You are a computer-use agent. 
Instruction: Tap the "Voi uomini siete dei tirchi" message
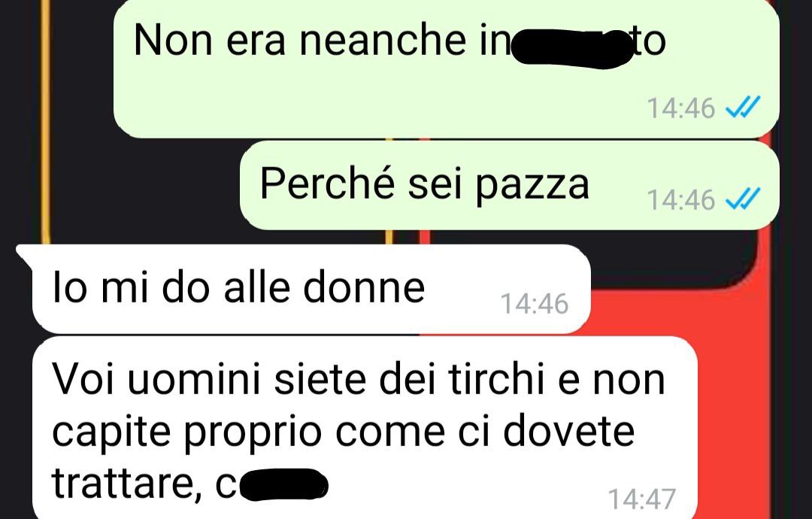[x=365, y=428]
